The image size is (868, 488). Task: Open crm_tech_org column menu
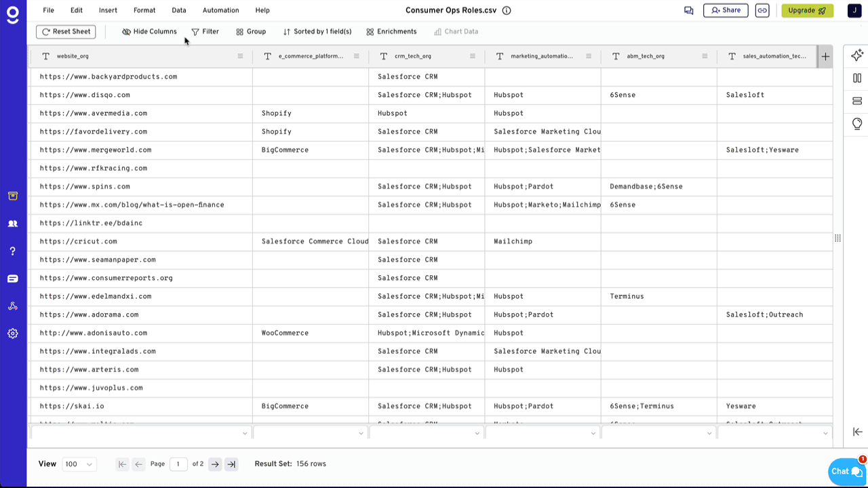tap(473, 56)
